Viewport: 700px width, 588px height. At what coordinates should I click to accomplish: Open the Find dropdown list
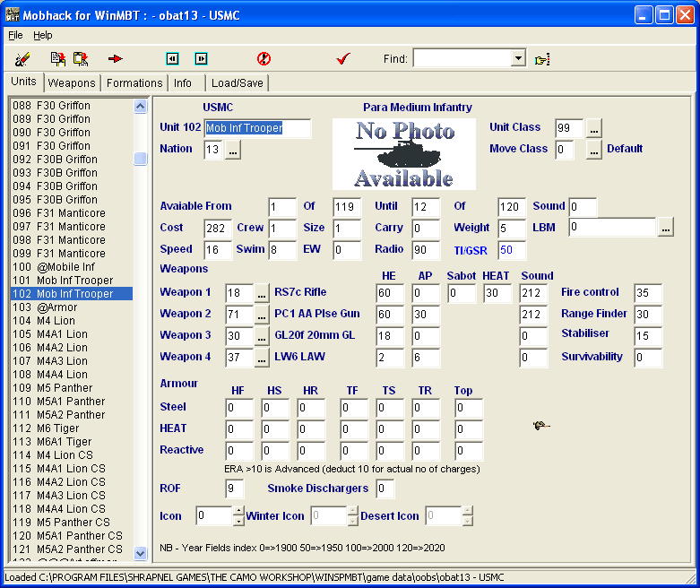tap(517, 58)
